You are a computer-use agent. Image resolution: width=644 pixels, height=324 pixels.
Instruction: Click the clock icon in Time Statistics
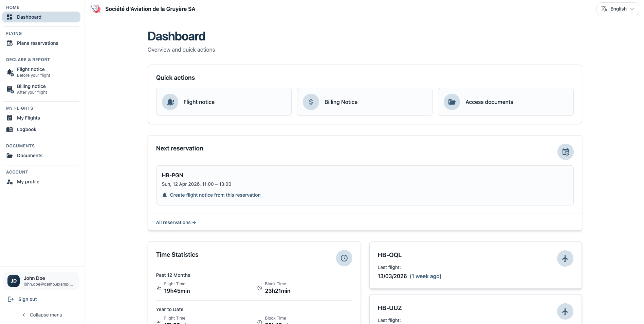click(344, 258)
